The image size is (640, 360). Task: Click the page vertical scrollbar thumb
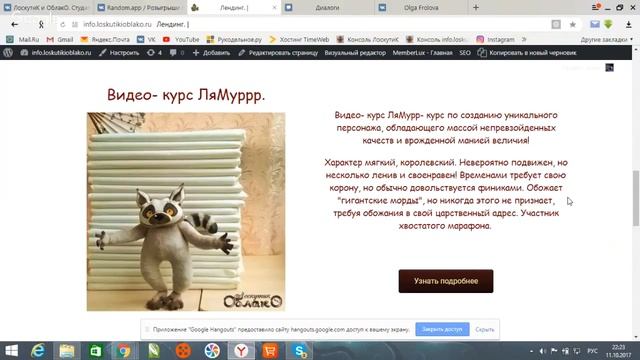coord(636,198)
